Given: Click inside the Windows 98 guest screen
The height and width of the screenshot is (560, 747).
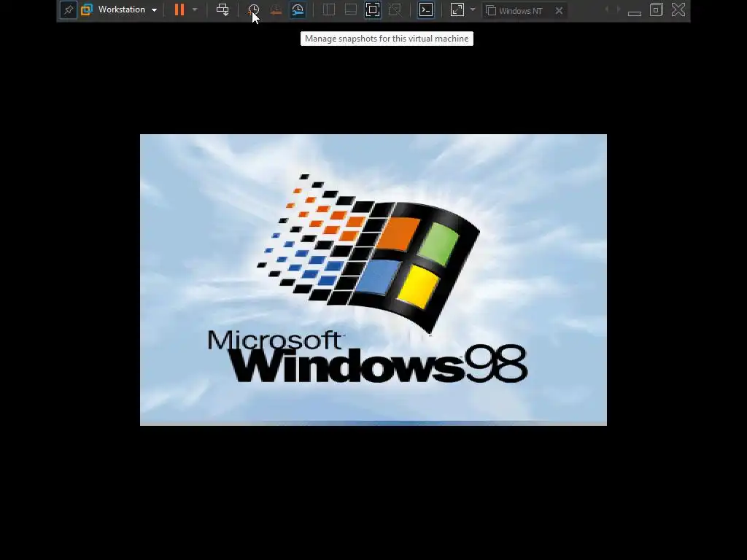Looking at the screenshot, I should coord(373,279).
